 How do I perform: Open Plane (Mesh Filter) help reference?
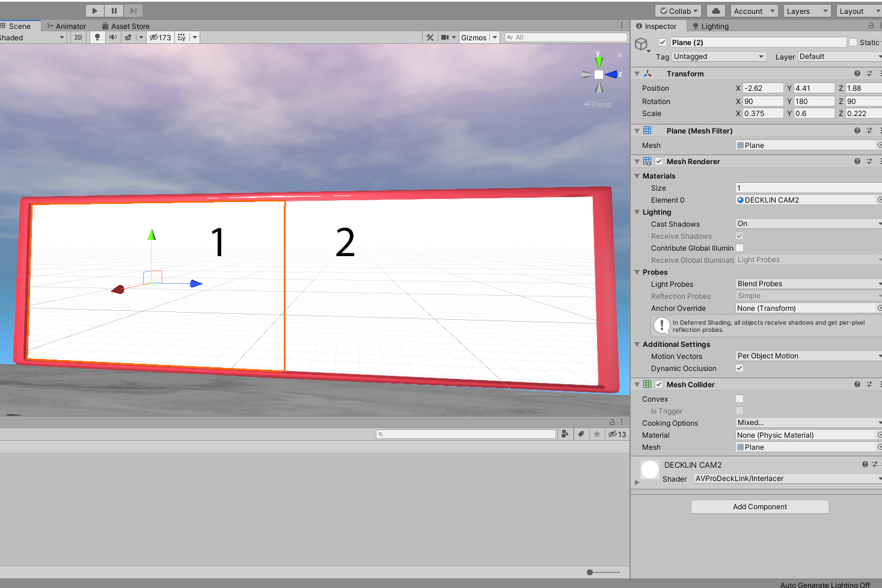(x=857, y=130)
